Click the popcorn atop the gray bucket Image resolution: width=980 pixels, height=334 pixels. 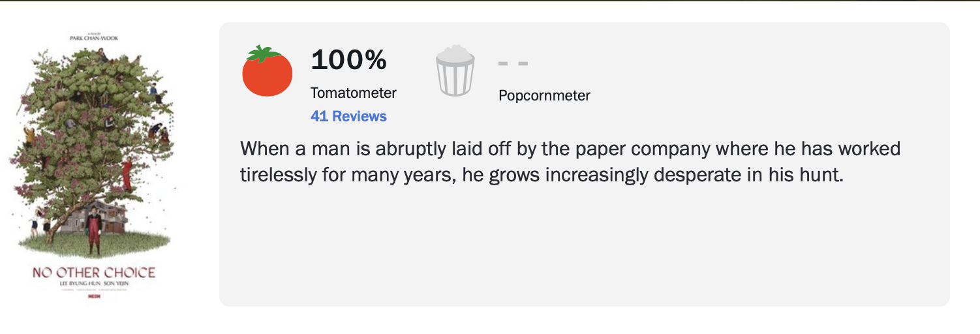455,53
